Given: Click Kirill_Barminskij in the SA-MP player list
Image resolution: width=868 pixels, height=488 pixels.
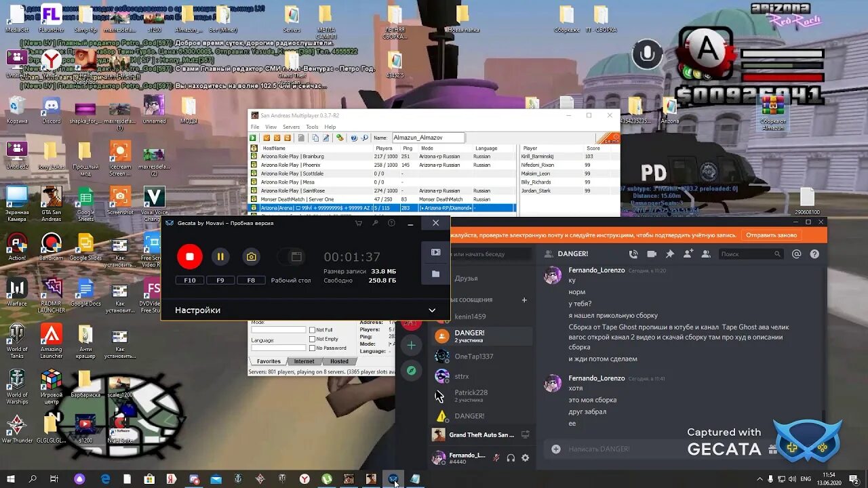Looking at the screenshot, I should pos(538,157).
